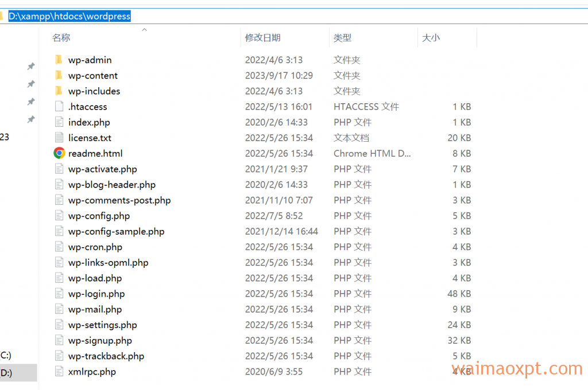This screenshot has height=390, width=588.
Task: Click the index.php file icon
Action: point(59,122)
